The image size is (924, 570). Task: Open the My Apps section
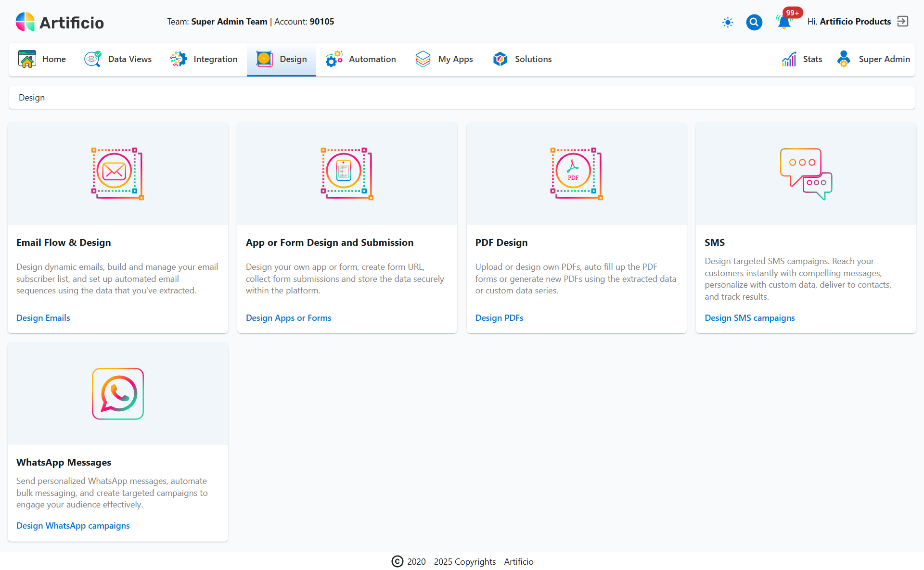click(444, 59)
